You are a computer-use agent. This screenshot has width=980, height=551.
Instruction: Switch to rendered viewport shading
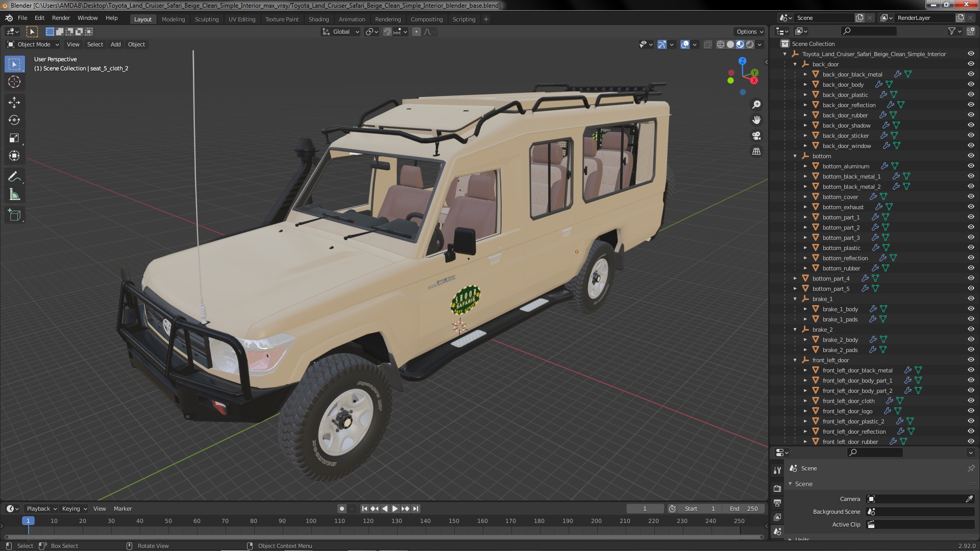750,44
